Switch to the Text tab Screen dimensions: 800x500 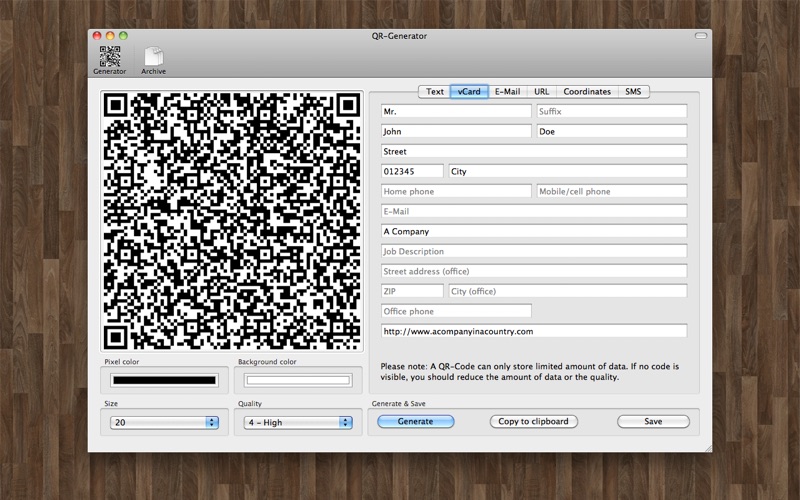435,92
